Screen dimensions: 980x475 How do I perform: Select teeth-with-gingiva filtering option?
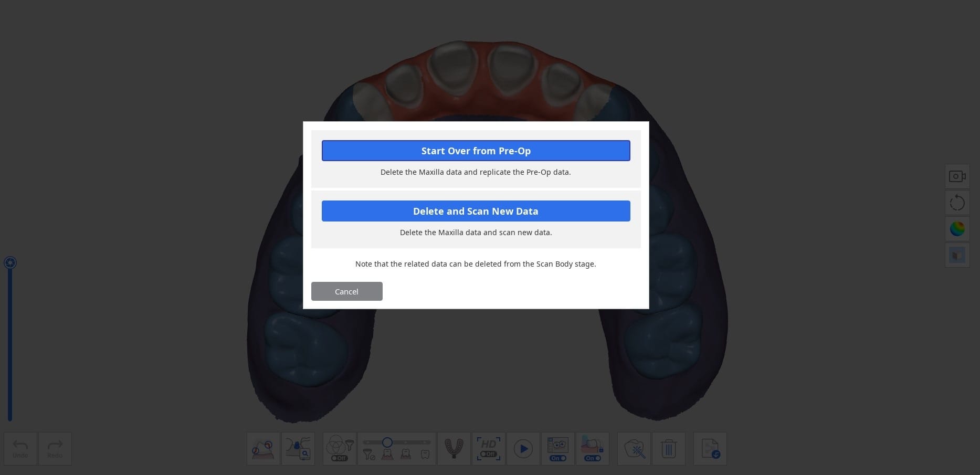click(387, 455)
